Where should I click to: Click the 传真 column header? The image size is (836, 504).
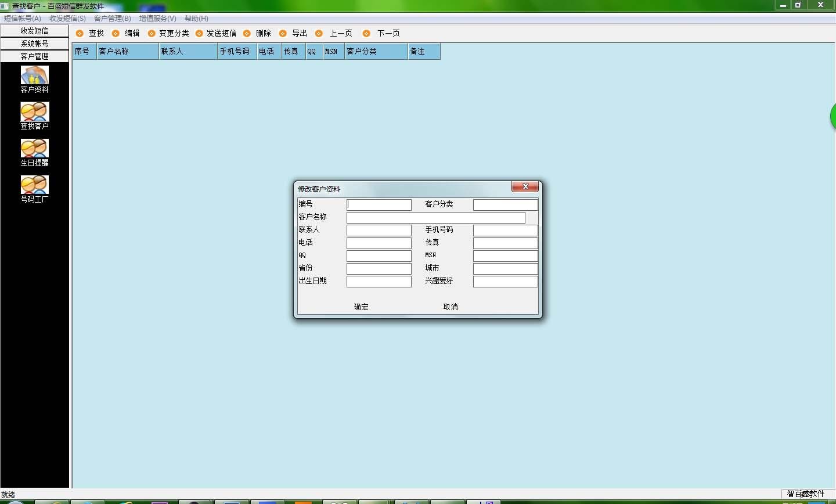click(294, 51)
